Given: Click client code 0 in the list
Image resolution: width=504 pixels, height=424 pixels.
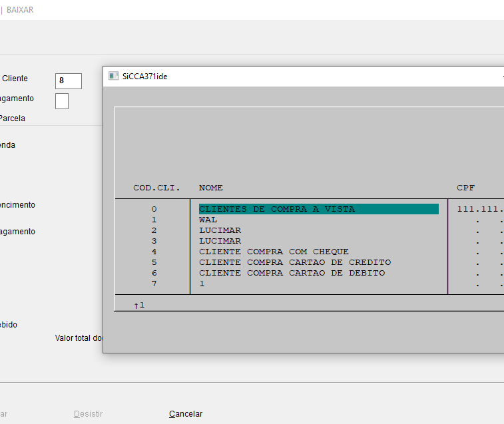Looking at the screenshot, I should click(154, 209).
